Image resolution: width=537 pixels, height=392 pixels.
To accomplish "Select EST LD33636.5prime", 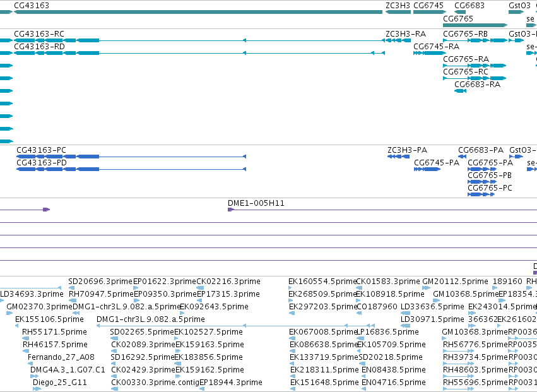I will pos(432,307).
